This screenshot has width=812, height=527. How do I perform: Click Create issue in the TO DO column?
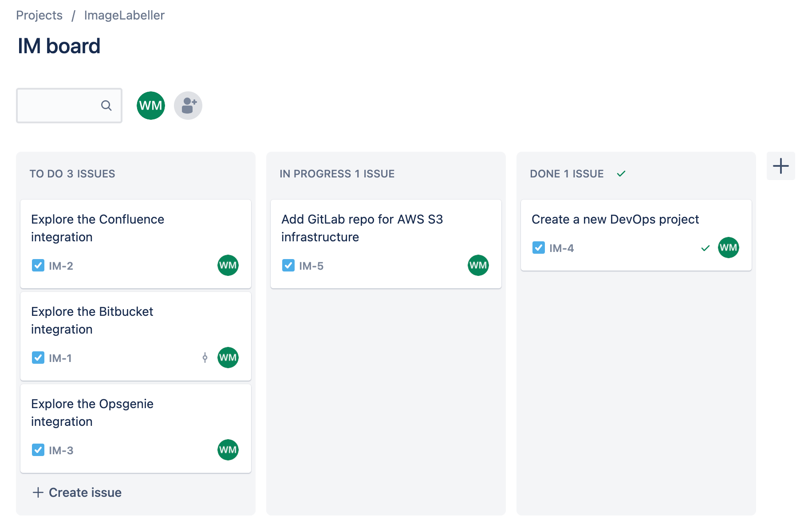(x=76, y=492)
